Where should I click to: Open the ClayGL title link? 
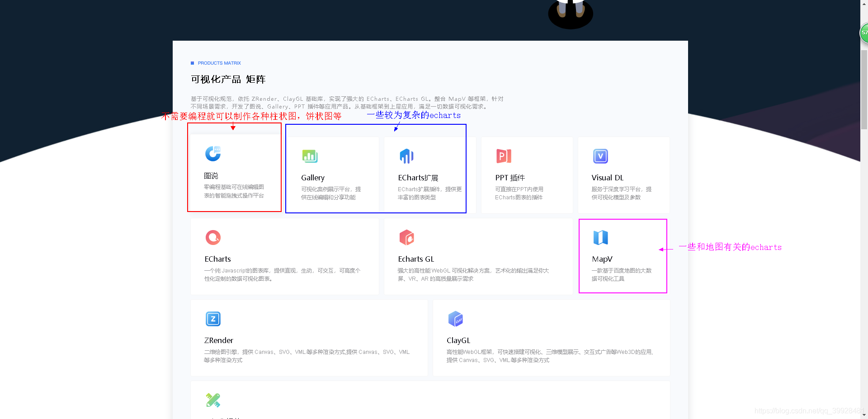click(x=458, y=340)
